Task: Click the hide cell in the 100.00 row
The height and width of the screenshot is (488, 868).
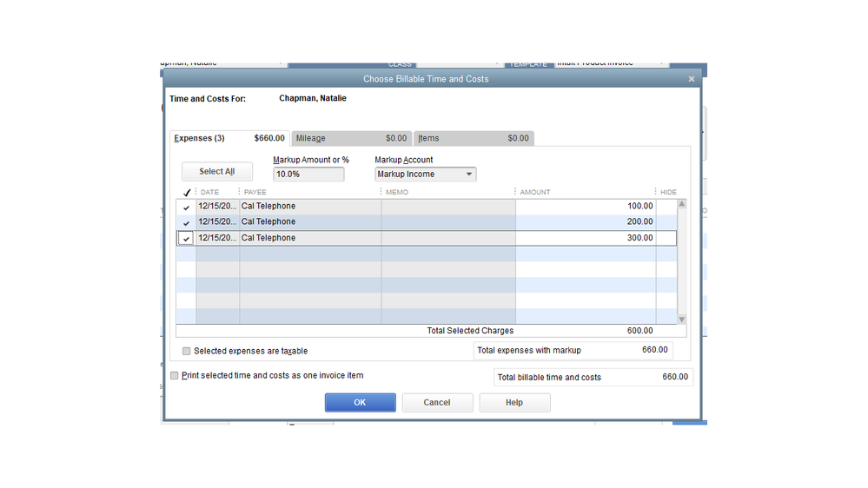Action: (x=666, y=207)
